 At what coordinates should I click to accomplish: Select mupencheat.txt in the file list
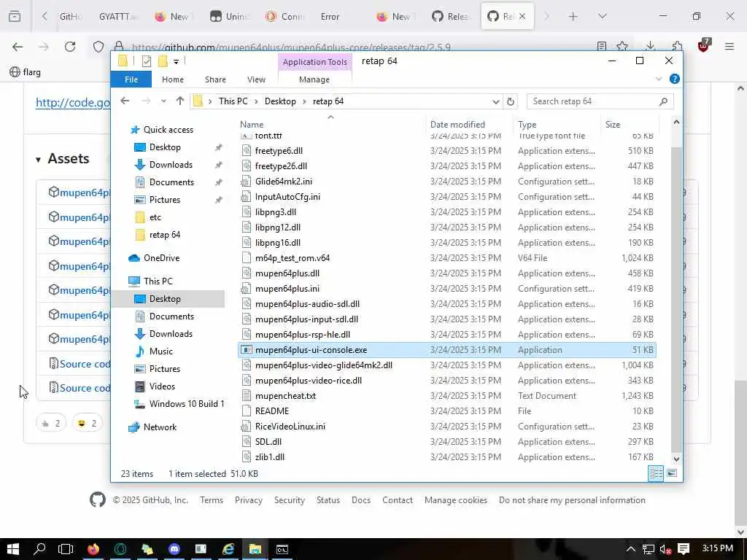pyautogui.click(x=285, y=396)
